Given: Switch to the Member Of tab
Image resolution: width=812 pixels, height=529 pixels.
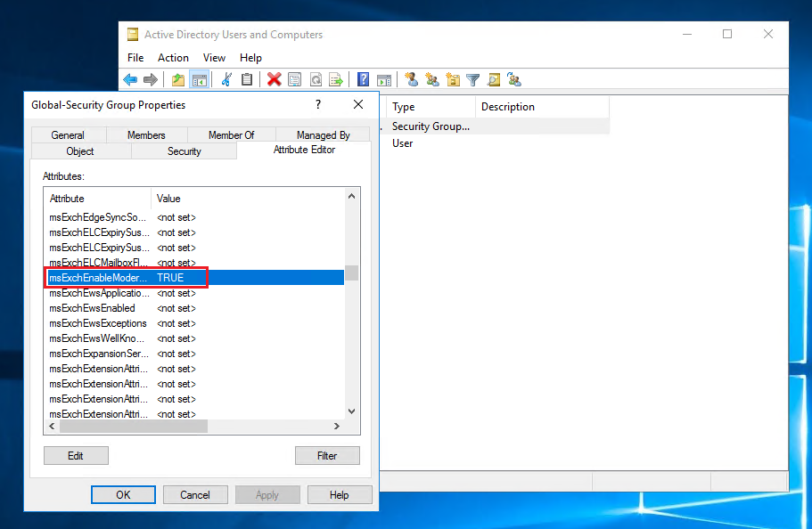Looking at the screenshot, I should [231, 134].
